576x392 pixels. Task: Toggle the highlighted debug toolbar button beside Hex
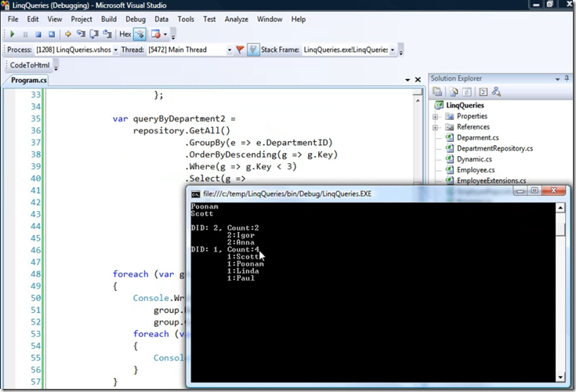(140, 34)
